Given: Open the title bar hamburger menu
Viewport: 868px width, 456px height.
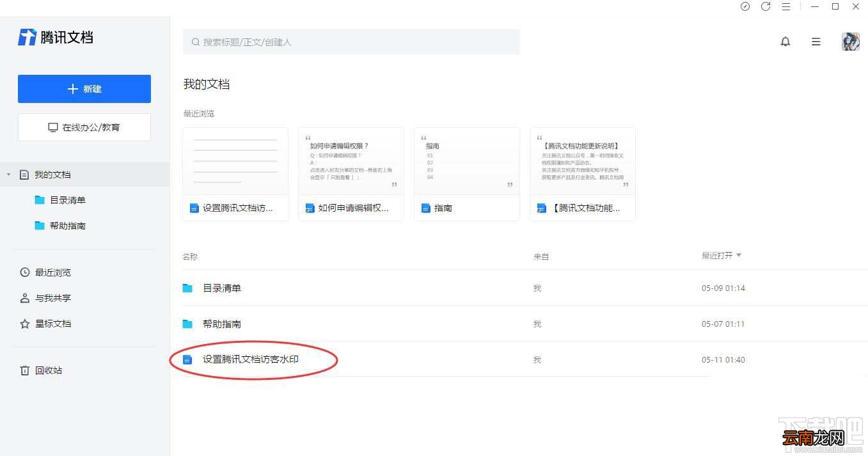Looking at the screenshot, I should click(x=786, y=6).
